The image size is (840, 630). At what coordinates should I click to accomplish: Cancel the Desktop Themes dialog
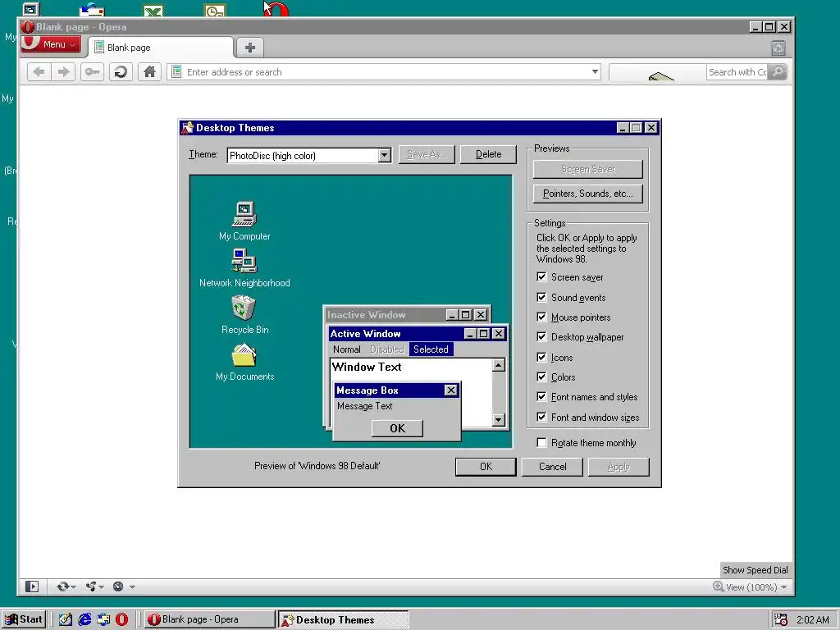click(x=552, y=467)
